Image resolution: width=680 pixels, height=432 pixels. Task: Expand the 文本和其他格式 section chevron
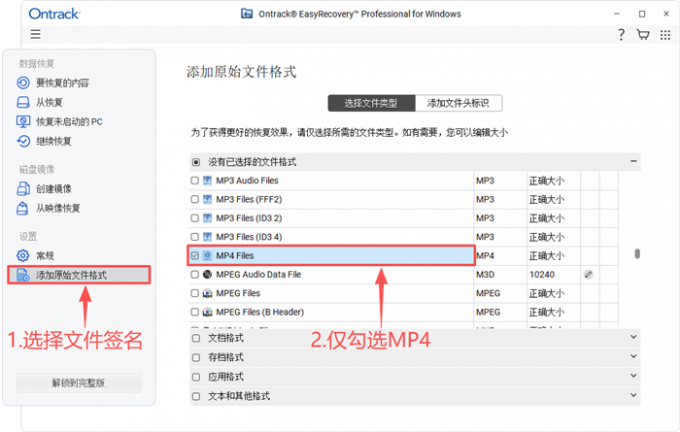point(633,395)
